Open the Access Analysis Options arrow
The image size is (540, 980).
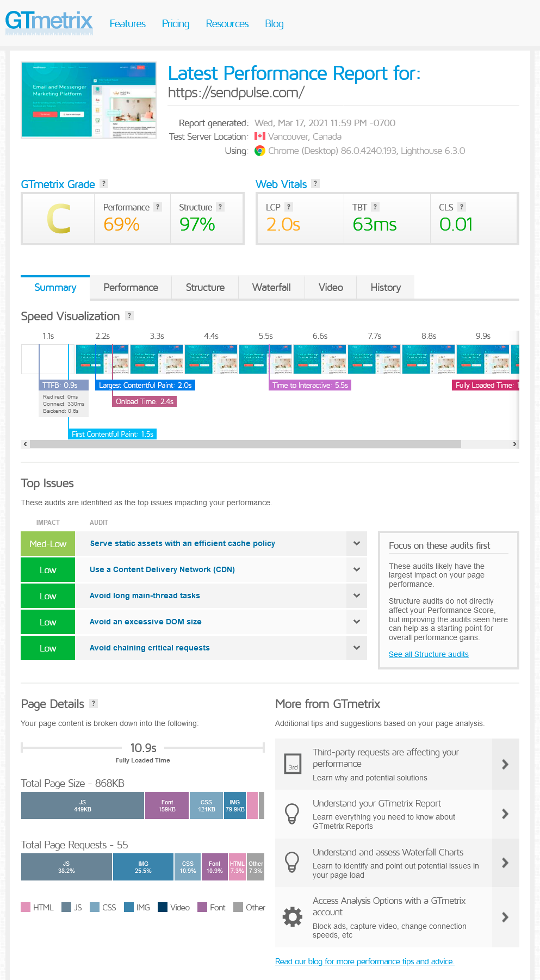click(505, 917)
